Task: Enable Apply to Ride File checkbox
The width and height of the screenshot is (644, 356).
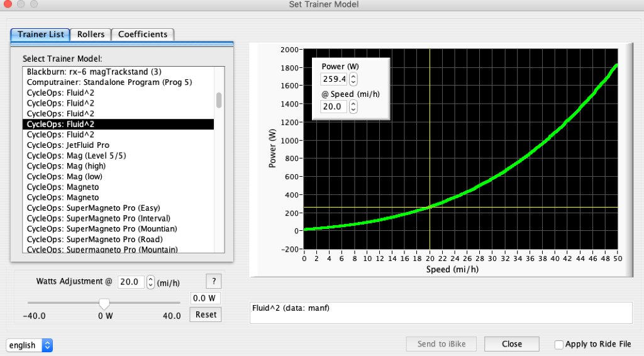Action: (559, 345)
